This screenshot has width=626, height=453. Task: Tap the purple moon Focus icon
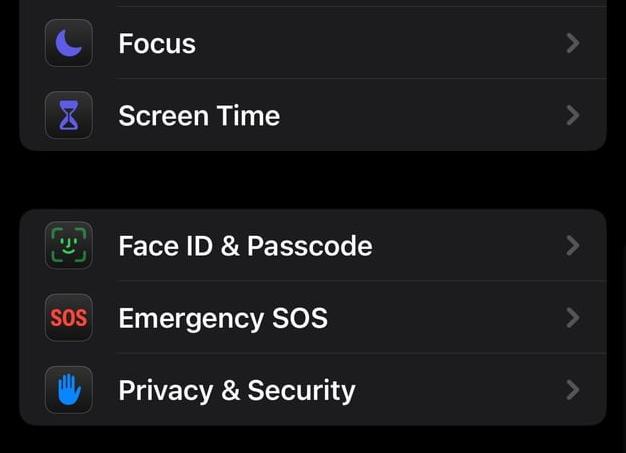pyautogui.click(x=69, y=44)
